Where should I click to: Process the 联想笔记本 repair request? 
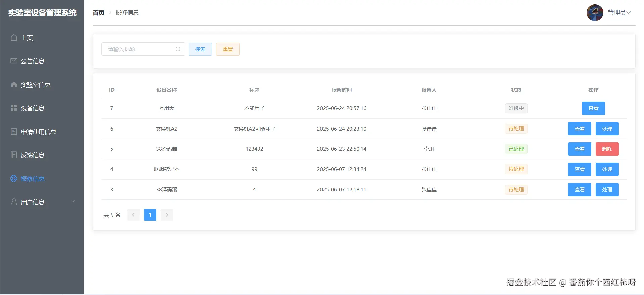tap(607, 169)
